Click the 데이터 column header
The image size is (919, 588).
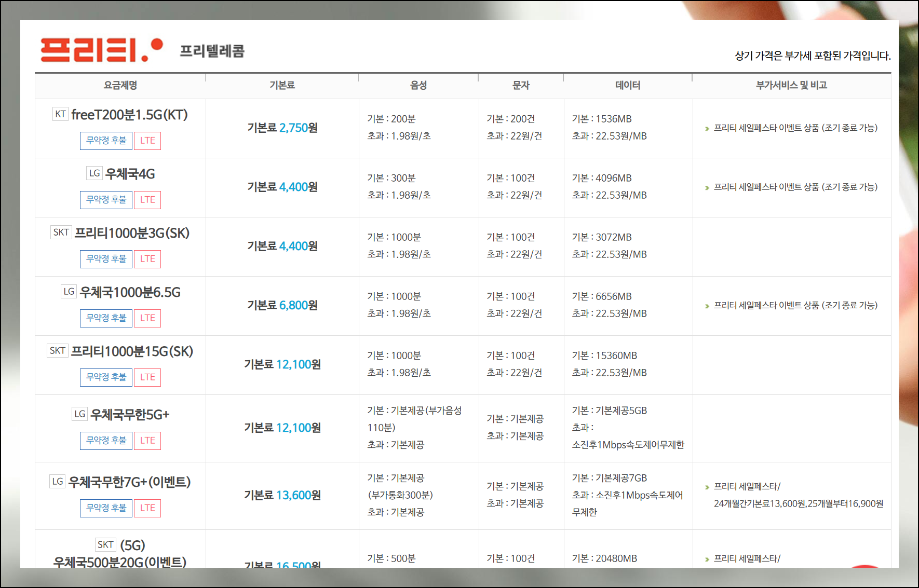(628, 85)
